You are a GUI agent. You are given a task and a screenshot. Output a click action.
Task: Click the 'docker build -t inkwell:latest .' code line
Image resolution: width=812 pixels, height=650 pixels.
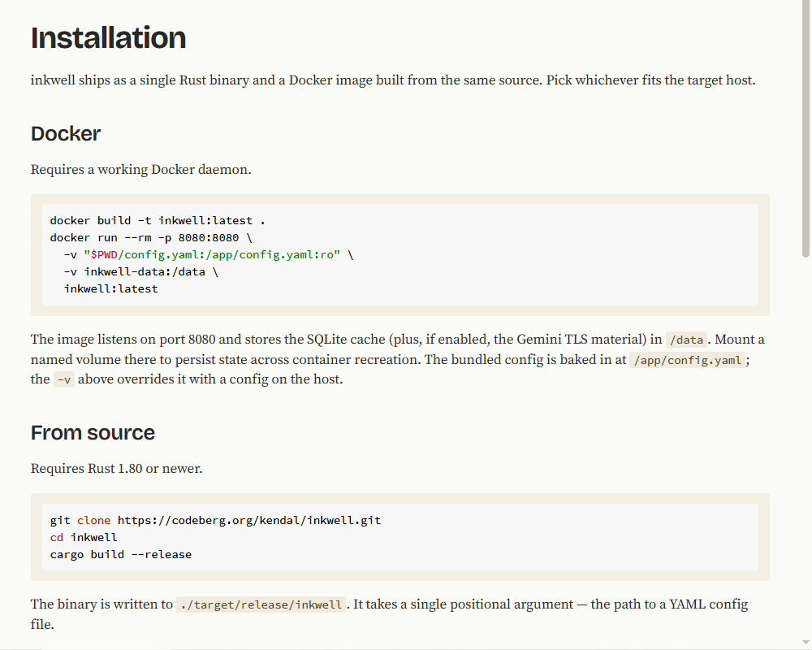158,220
